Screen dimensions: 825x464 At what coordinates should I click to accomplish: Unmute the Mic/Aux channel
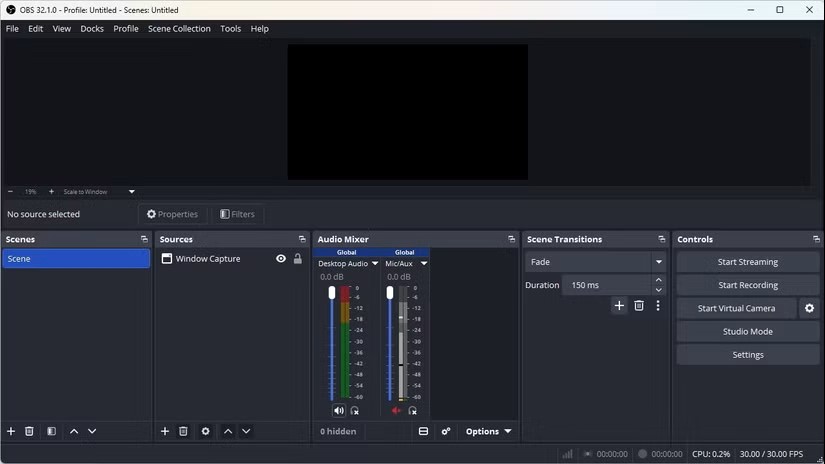[396, 410]
